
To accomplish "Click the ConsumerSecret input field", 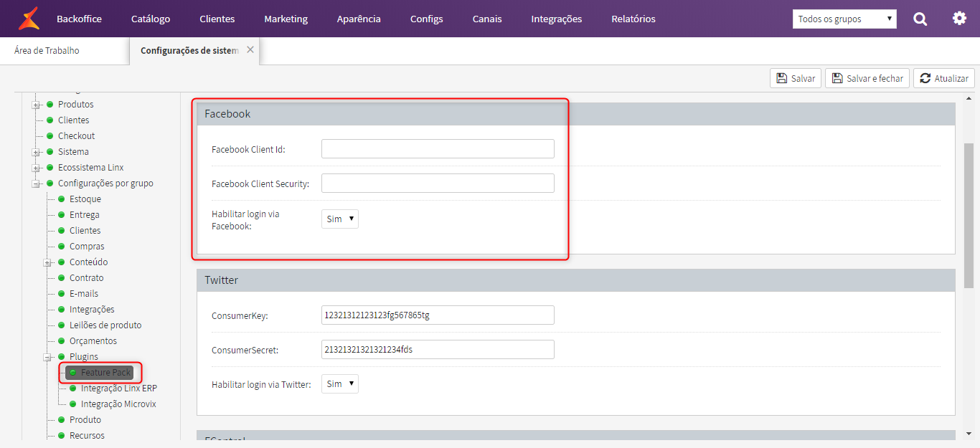I will coord(438,350).
